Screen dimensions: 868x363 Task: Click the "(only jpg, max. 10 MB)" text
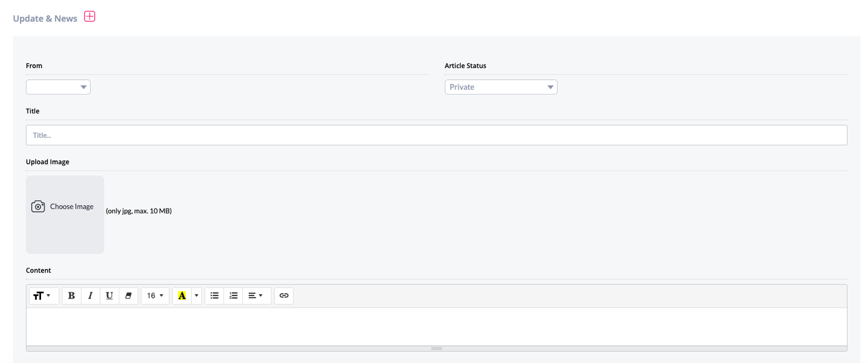[139, 211]
